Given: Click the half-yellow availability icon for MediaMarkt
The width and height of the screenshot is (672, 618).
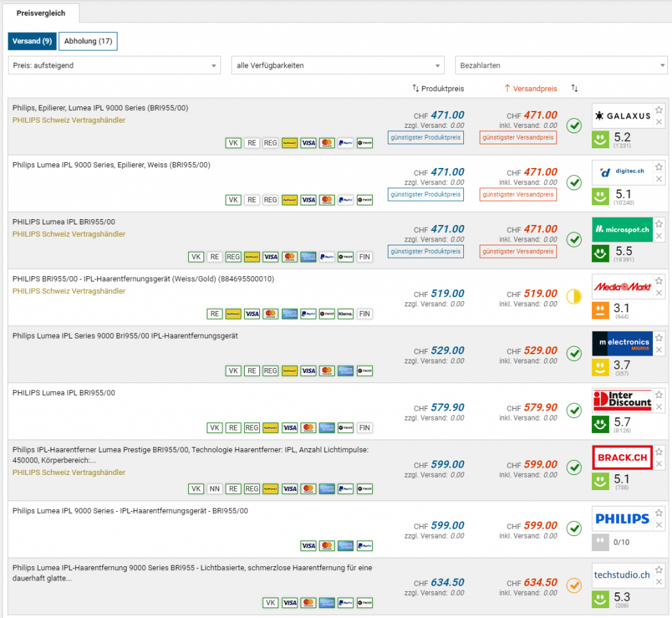Looking at the screenshot, I should point(574,297).
